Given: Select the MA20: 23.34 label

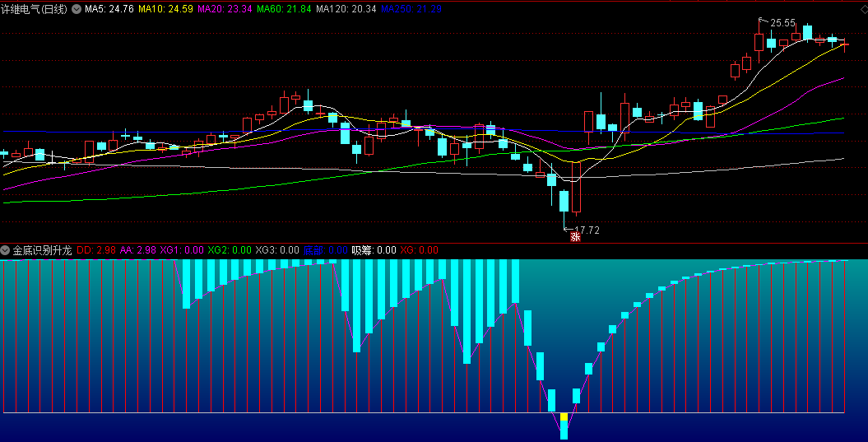Looking at the screenshot, I should [225, 9].
